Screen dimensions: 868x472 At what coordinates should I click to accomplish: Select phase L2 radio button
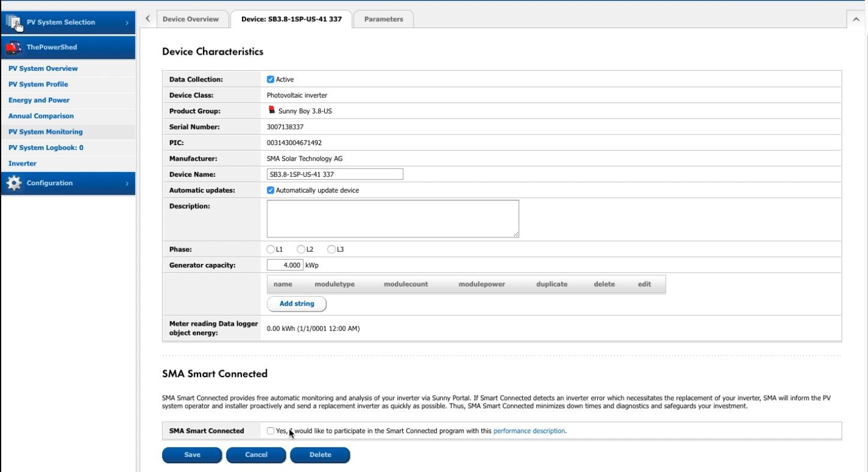coord(301,249)
